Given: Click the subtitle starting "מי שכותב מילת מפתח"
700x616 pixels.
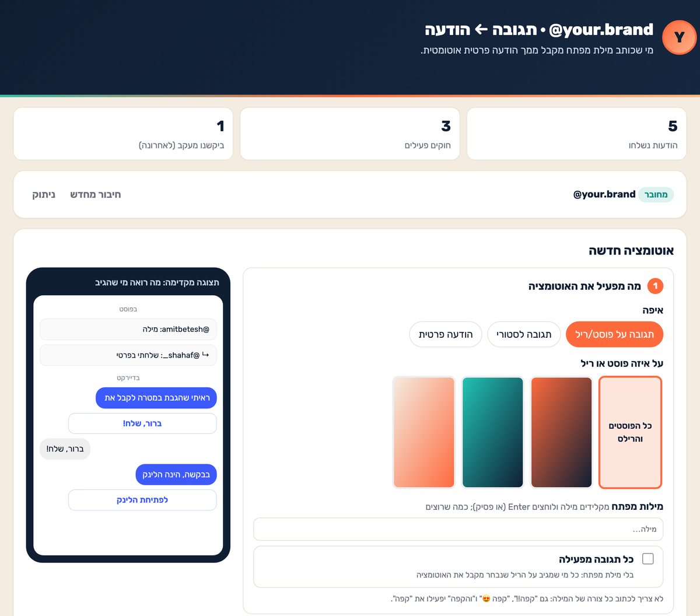Looking at the screenshot, I should [x=537, y=51].
